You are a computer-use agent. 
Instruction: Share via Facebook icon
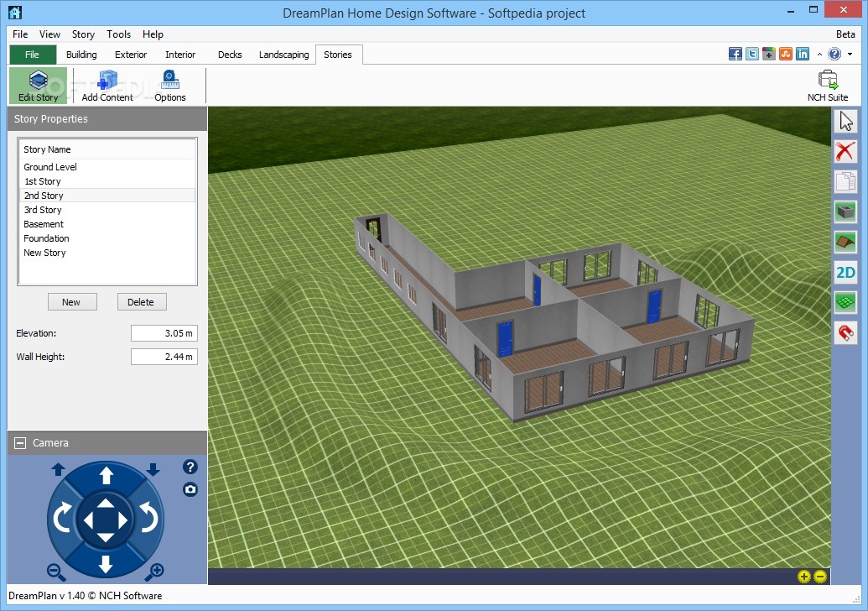[735, 54]
